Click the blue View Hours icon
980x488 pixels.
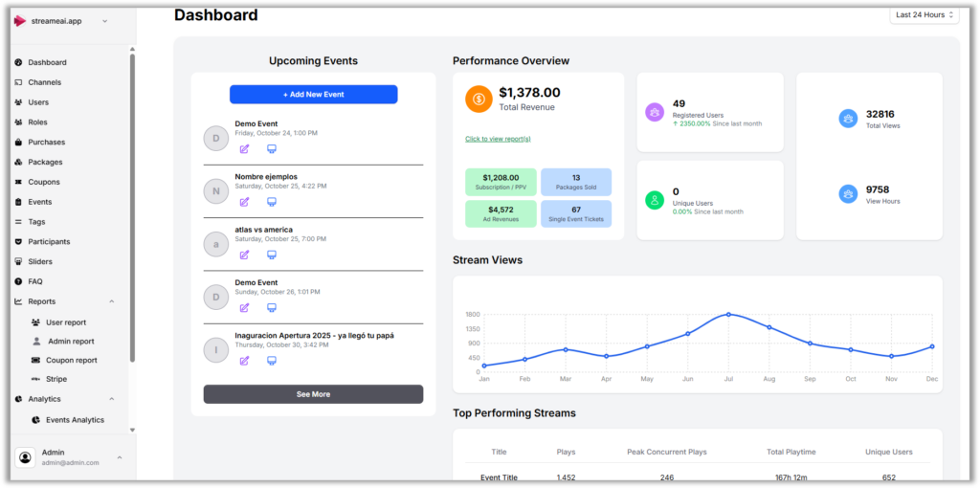tap(848, 193)
